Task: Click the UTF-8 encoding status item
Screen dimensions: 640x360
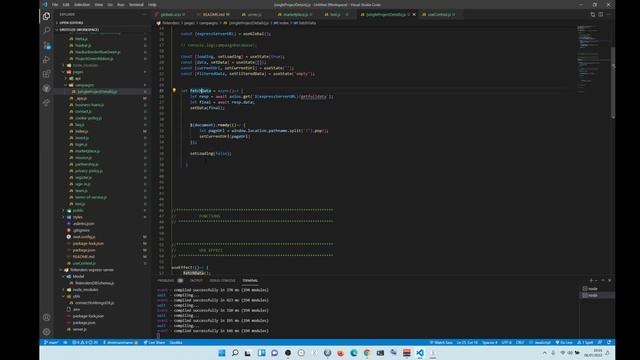Action: 506,342
